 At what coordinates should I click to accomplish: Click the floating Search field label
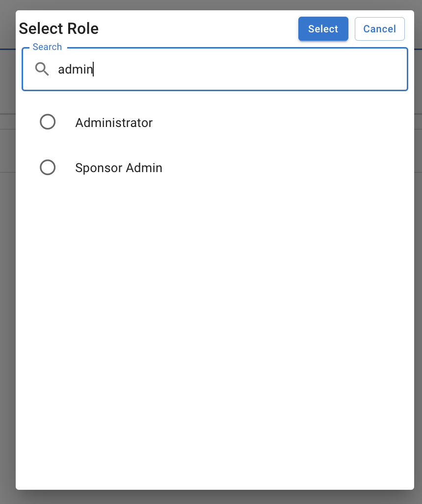click(x=47, y=47)
